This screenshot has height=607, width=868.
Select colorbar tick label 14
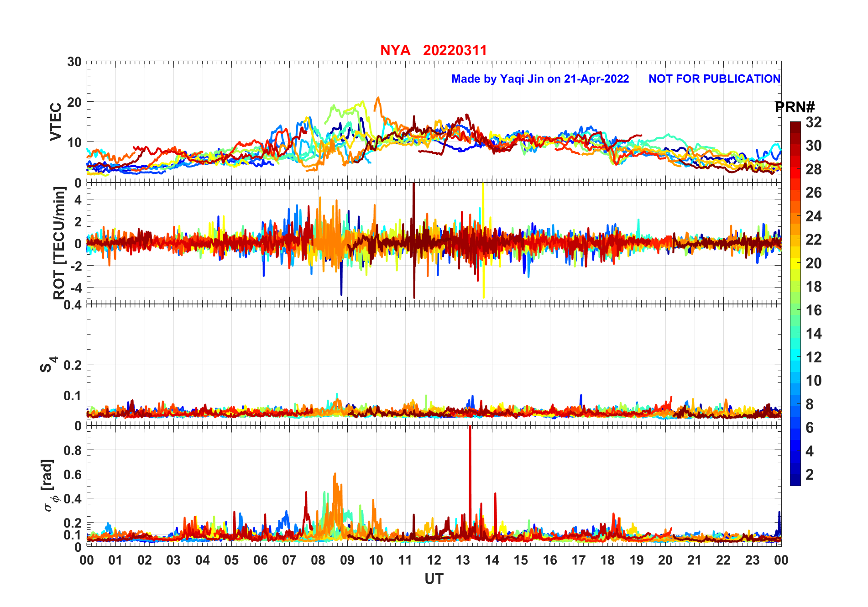(813, 334)
